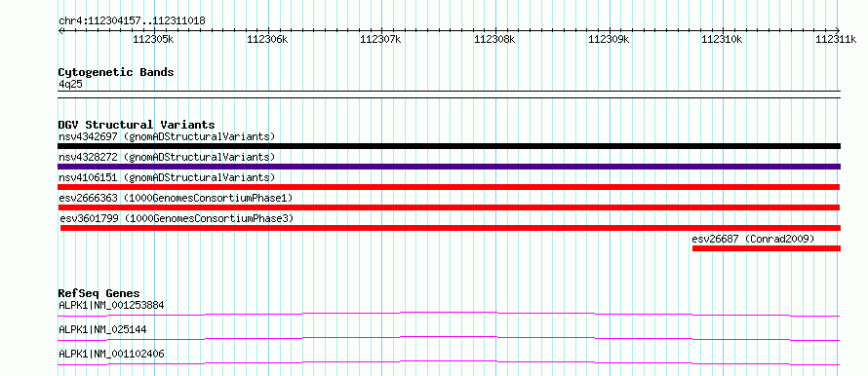Screen dimensions: 868x376
Task: Click the ALPK1 NM_001253884 transcript line
Action: pyautogui.click(x=449, y=314)
